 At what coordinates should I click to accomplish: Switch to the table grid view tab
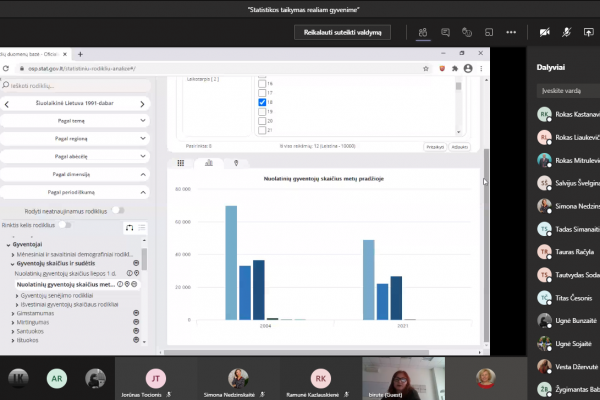pos(181,163)
